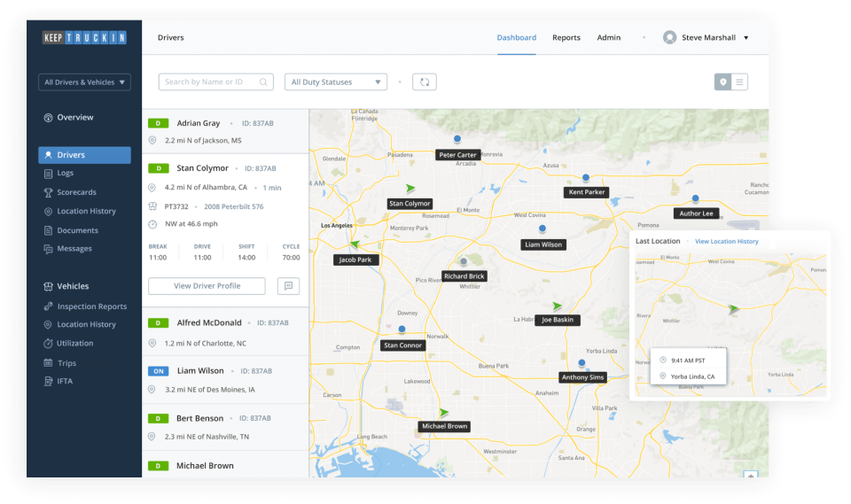Open the View Location History link
Screen dimensions: 851x504
pos(726,242)
